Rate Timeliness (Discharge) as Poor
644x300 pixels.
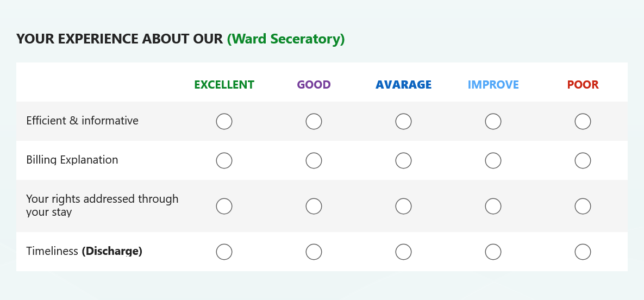(583, 252)
